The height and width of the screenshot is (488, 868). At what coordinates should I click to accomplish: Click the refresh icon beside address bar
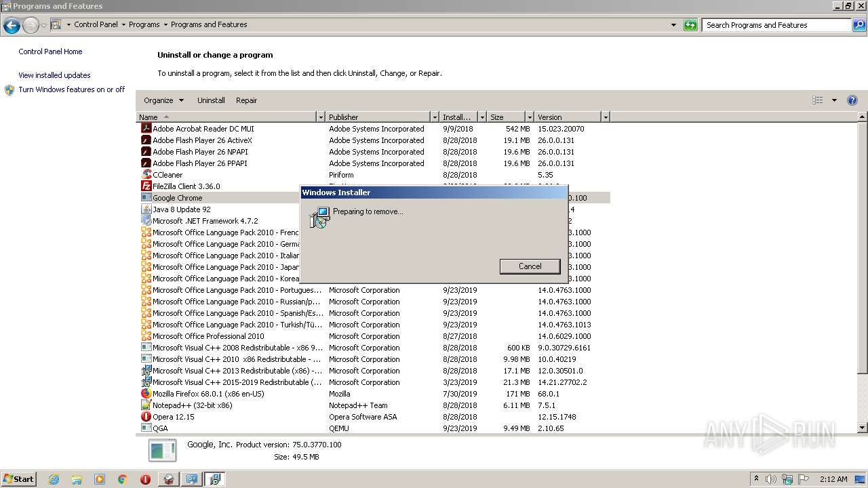[x=690, y=25]
